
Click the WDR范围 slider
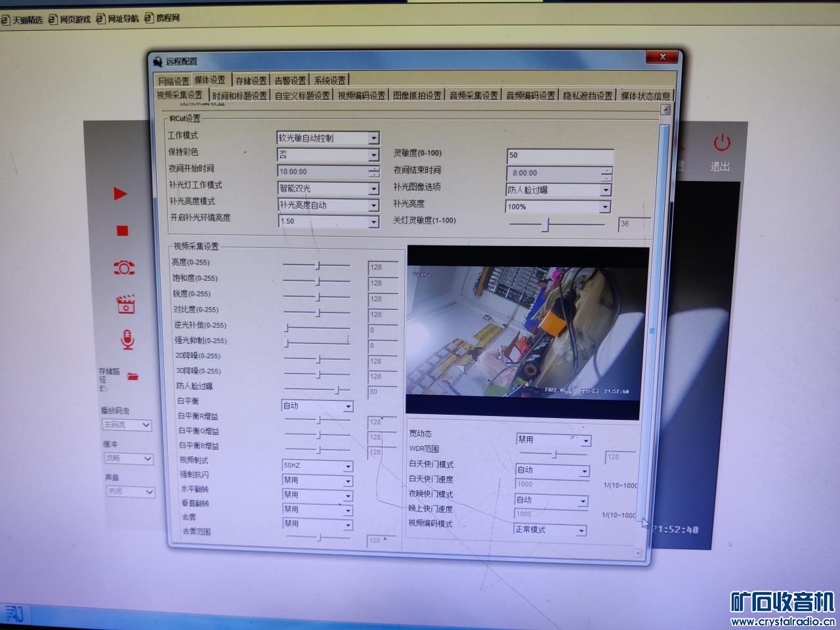[553, 454]
